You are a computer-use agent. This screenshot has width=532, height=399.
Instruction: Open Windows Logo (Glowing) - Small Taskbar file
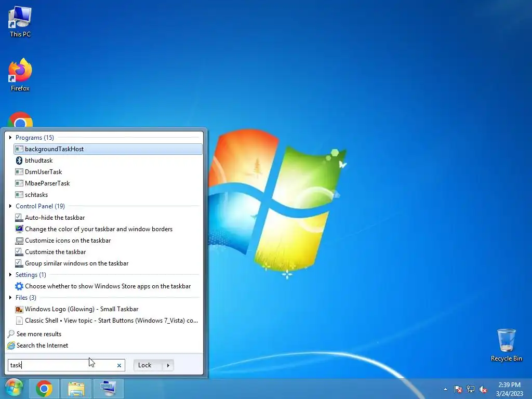[108, 309]
